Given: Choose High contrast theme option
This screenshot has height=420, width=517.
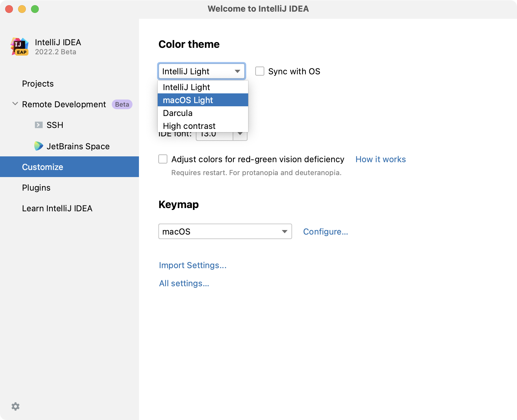Looking at the screenshot, I should 203,126.
